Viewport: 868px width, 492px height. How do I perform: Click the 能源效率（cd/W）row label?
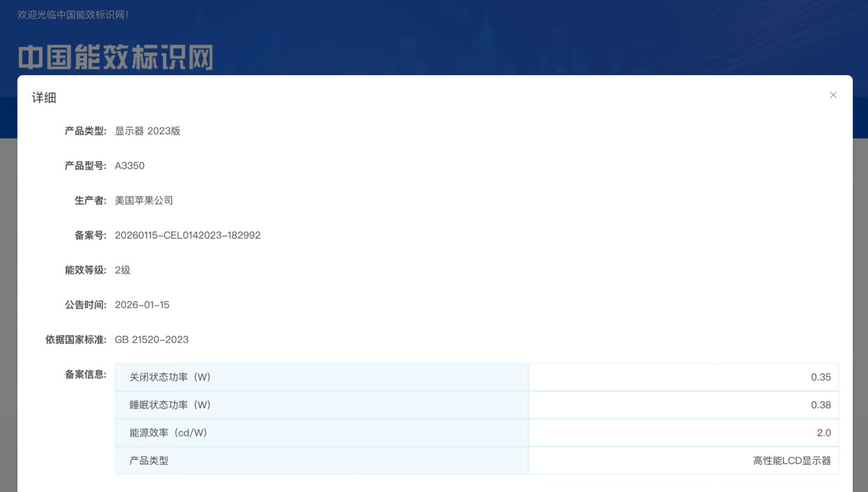168,433
